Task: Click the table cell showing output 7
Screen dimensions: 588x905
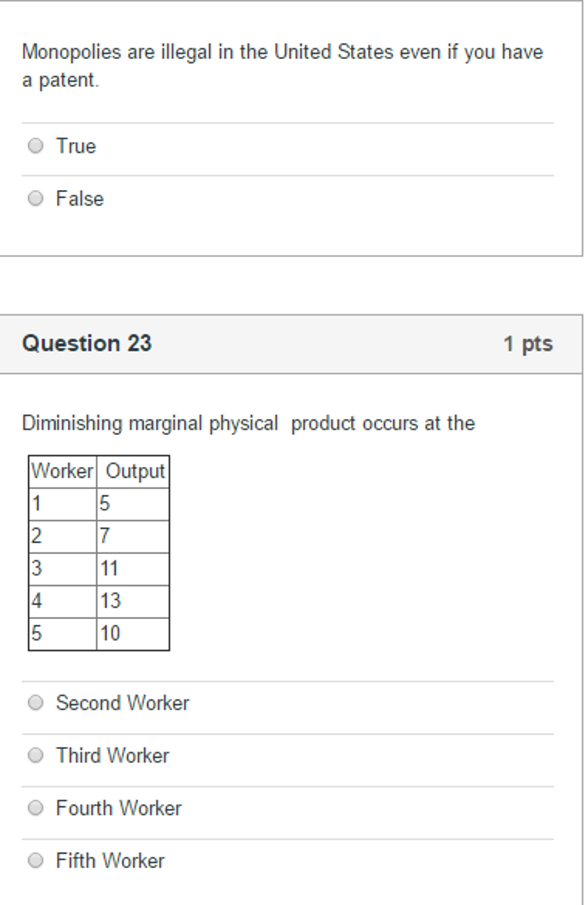Action: coord(133,536)
